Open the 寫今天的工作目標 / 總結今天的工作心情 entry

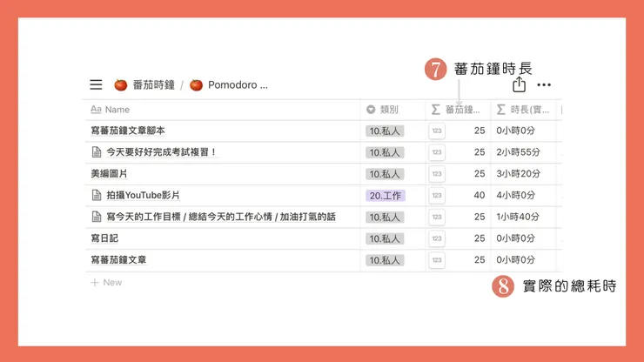[221, 217]
